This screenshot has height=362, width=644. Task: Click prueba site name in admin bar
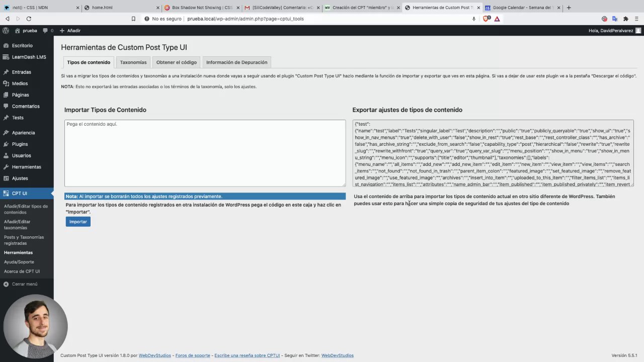(30, 31)
